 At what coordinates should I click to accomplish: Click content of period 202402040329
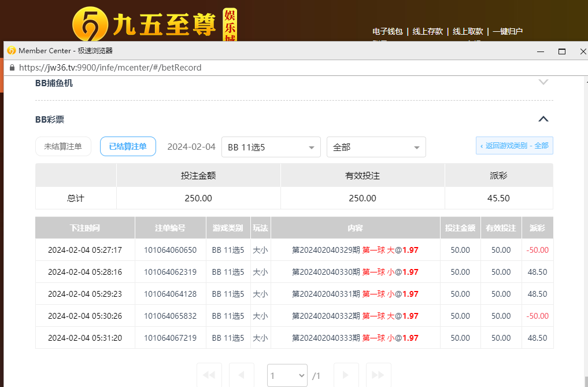pyautogui.click(x=355, y=250)
